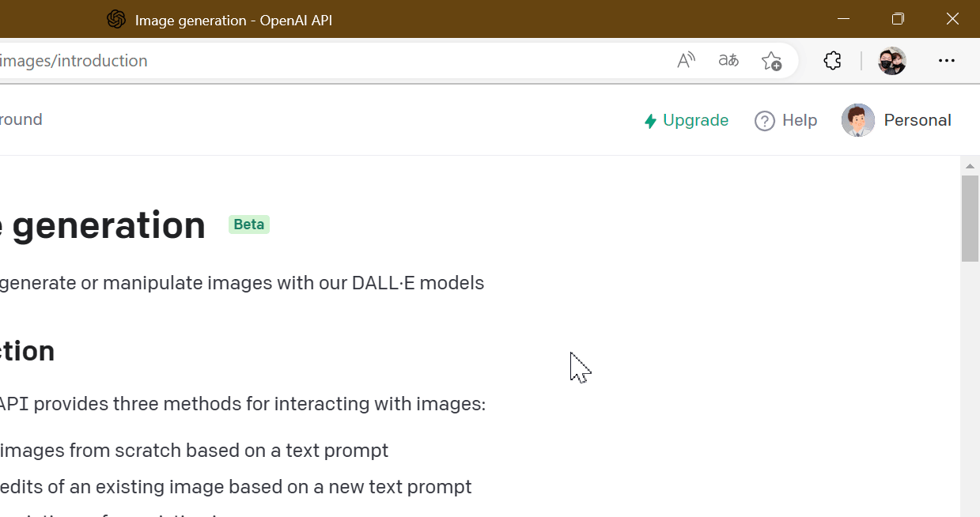The width and height of the screenshot is (980, 517).
Task: Open the translate page icon
Action: pyautogui.click(x=728, y=61)
